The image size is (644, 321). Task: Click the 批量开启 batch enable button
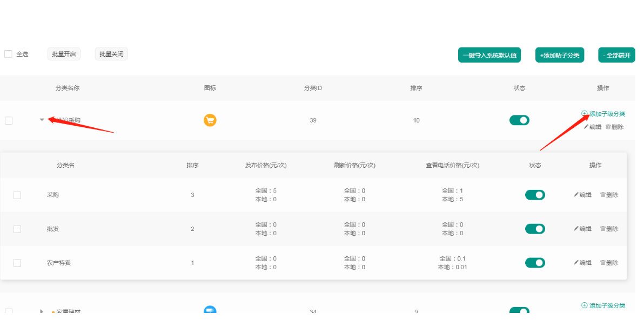(x=64, y=54)
